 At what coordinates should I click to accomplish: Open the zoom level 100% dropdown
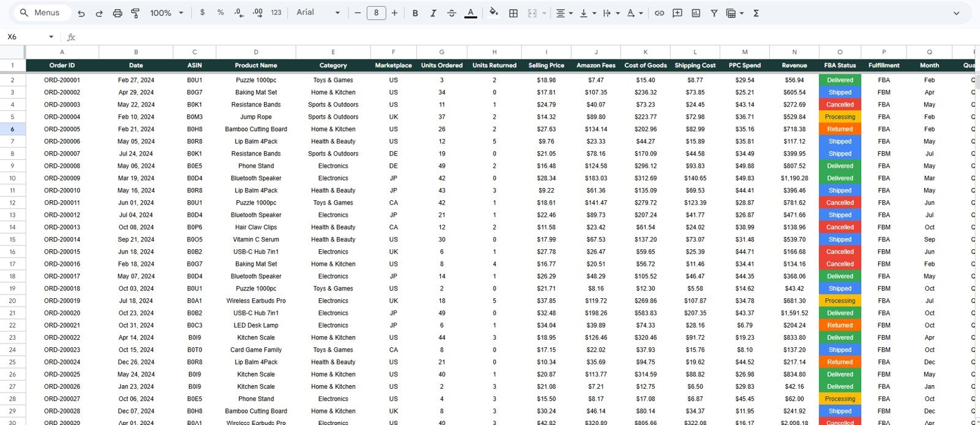[x=167, y=13]
